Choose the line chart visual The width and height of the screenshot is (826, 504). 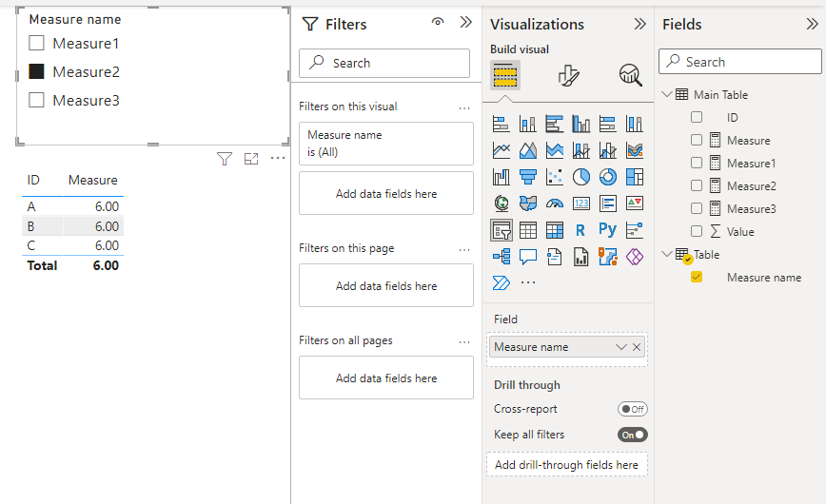(x=501, y=150)
